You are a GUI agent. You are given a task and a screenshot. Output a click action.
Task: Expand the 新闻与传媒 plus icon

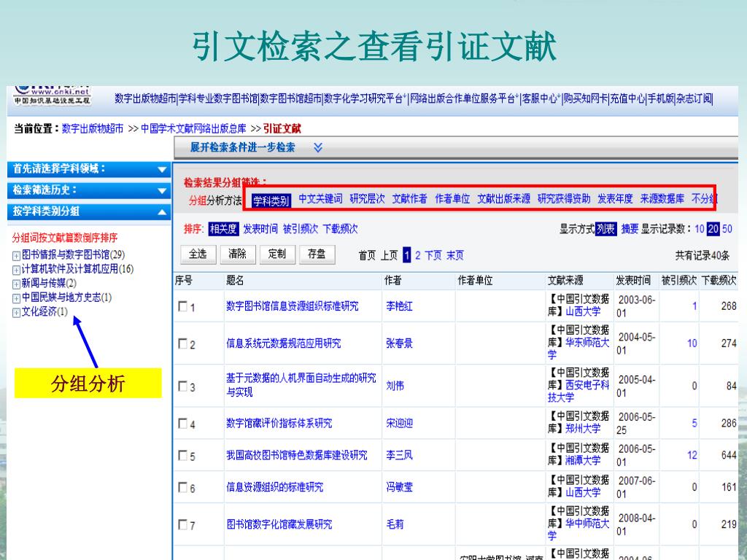point(16,284)
